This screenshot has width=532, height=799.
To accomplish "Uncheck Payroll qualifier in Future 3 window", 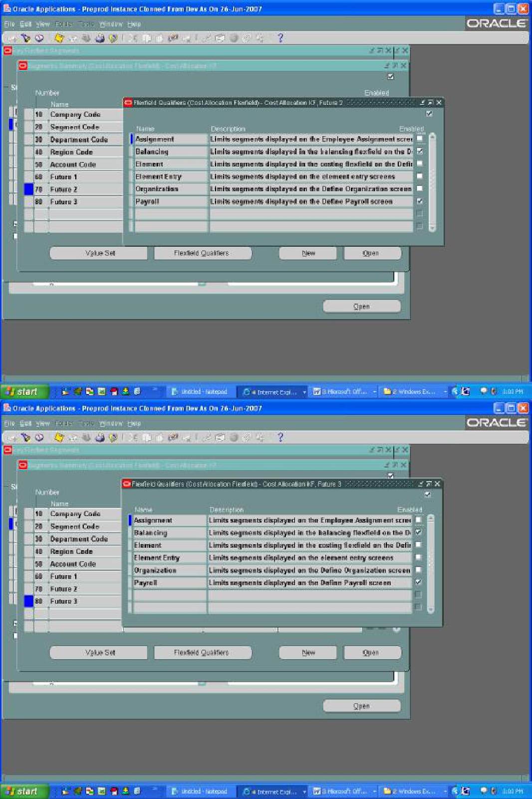I will click(418, 582).
